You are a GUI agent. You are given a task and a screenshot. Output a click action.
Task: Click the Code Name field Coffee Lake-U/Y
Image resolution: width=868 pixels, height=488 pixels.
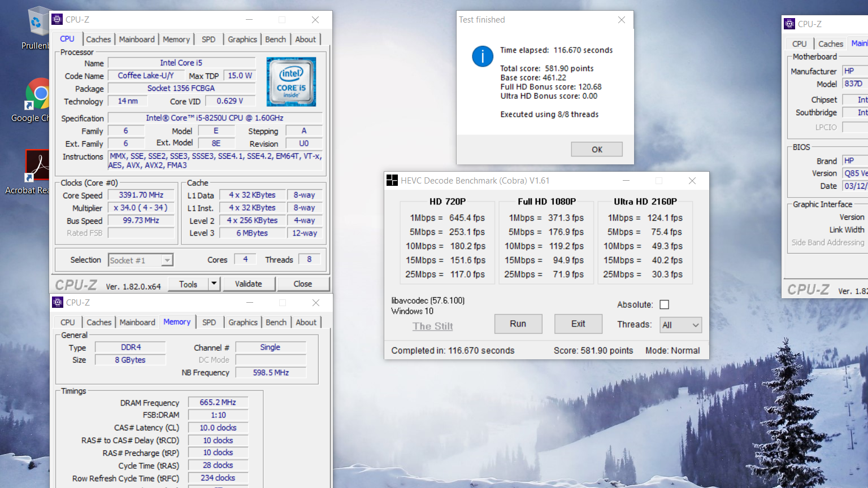(x=145, y=75)
